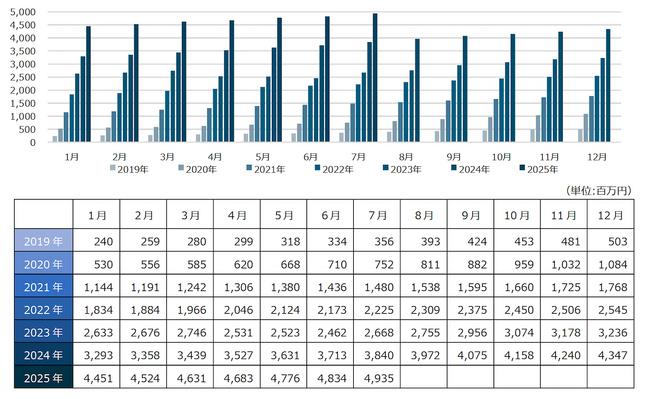Select the 2023年 legend entry
650x399 pixels.
tap(402, 169)
